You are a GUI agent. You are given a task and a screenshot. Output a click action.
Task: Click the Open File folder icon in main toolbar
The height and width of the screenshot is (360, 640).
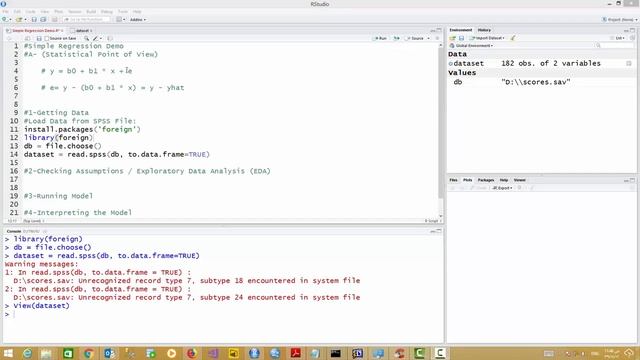[19, 20]
